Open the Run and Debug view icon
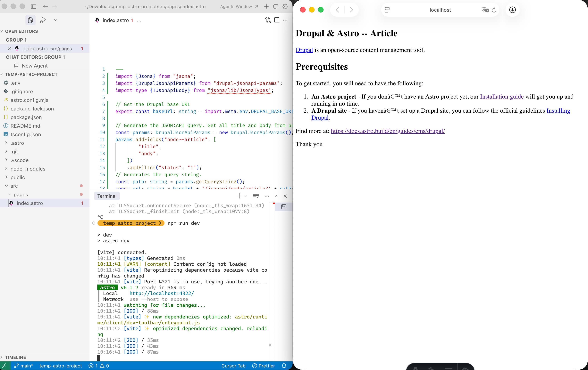This screenshot has width=588, height=370. pyautogui.click(x=43, y=20)
